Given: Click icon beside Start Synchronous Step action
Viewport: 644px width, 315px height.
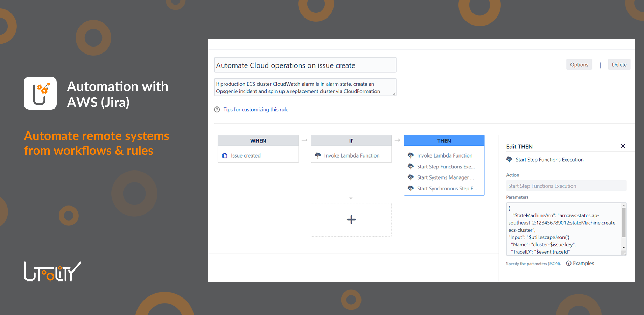Looking at the screenshot, I should 411,189.
